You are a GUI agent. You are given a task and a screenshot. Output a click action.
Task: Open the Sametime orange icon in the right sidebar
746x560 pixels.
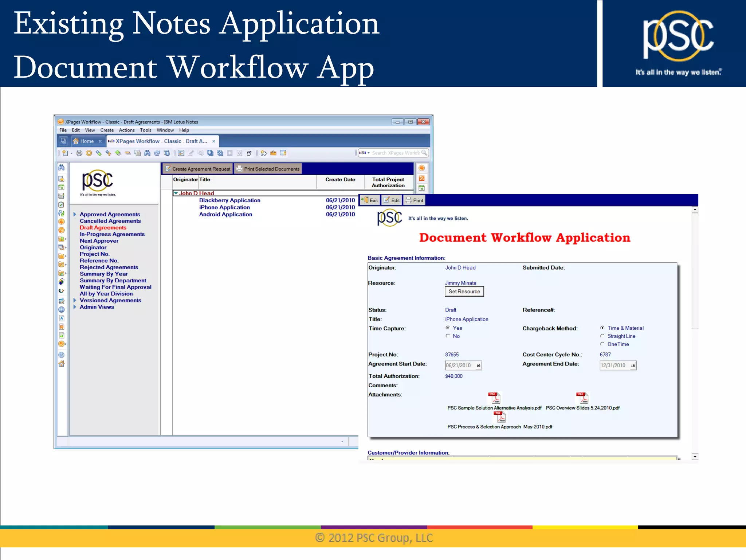pos(422,168)
